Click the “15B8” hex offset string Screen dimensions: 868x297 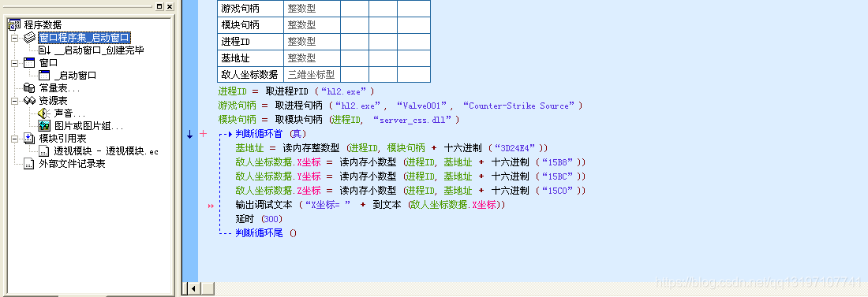tap(557, 162)
